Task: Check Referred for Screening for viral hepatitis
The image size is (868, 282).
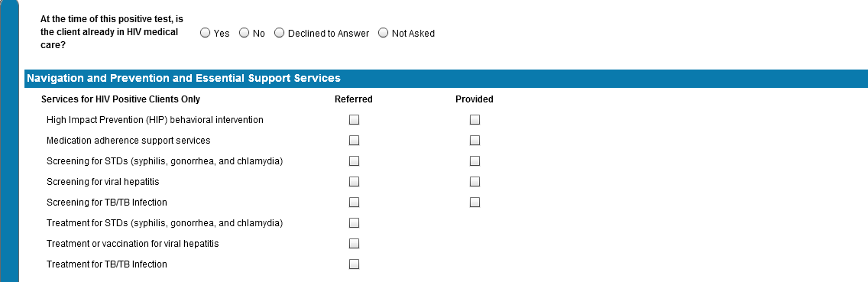Action: 354,181
